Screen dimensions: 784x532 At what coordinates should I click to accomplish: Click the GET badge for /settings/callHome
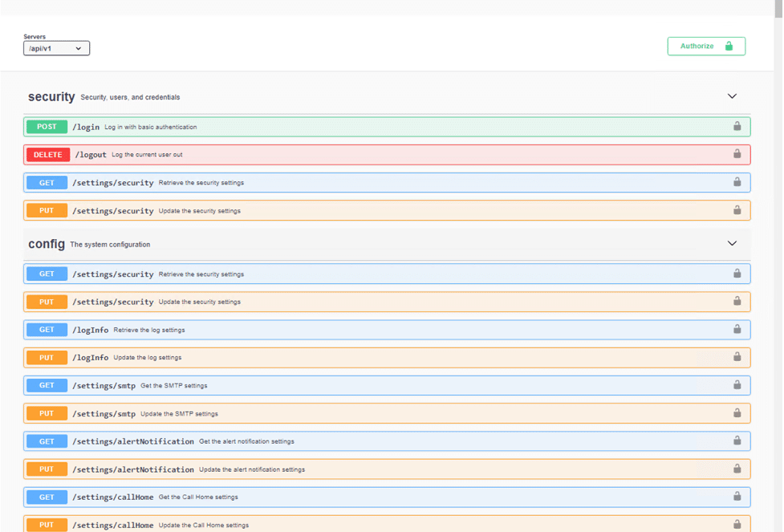[47, 497]
